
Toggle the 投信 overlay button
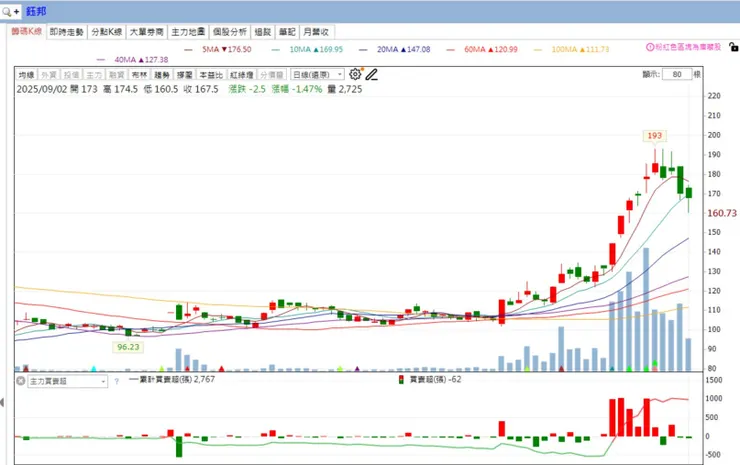(71, 75)
